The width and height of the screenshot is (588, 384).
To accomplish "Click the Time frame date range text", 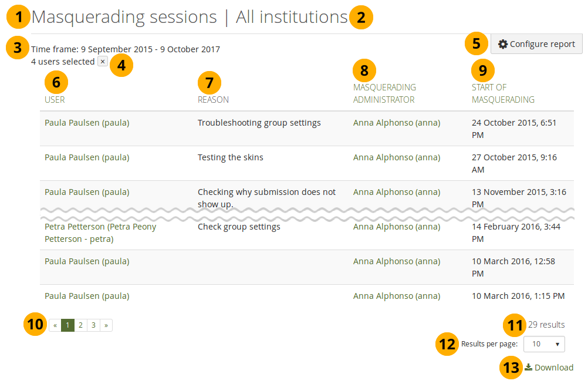I will (x=126, y=49).
